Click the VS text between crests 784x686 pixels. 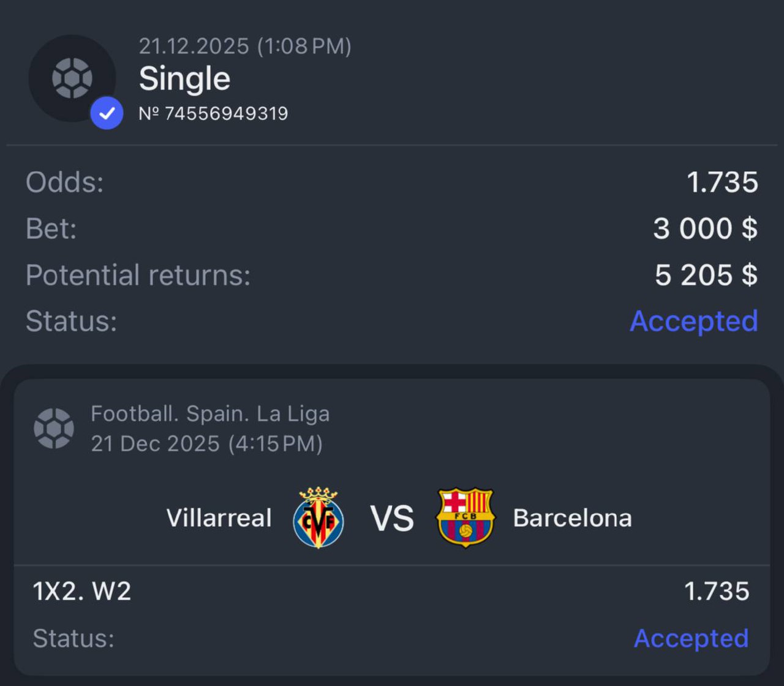392,518
